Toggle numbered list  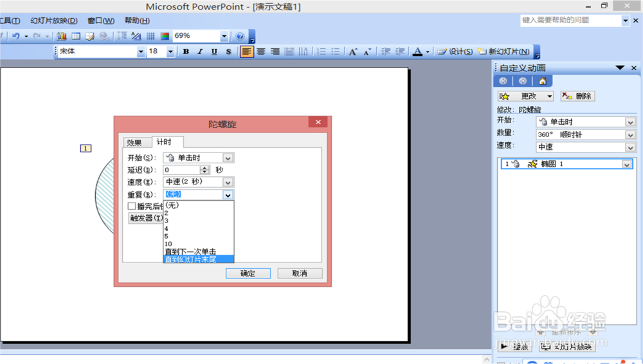click(x=321, y=51)
